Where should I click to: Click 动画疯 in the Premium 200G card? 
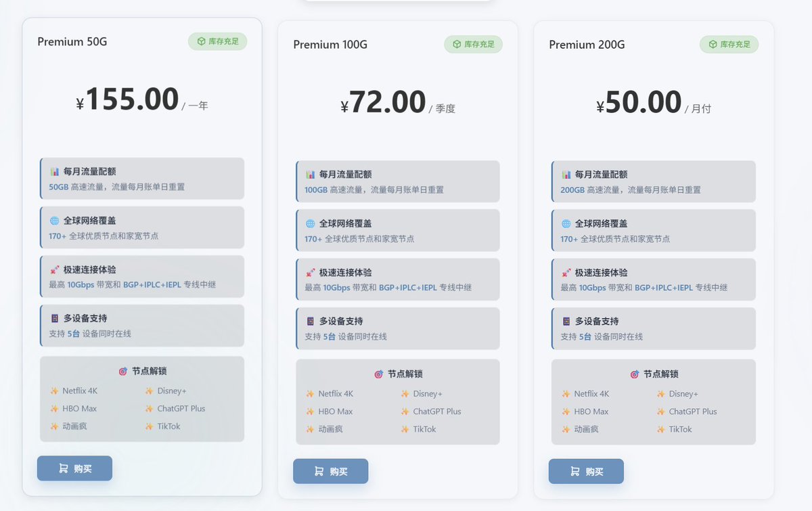[x=586, y=429]
